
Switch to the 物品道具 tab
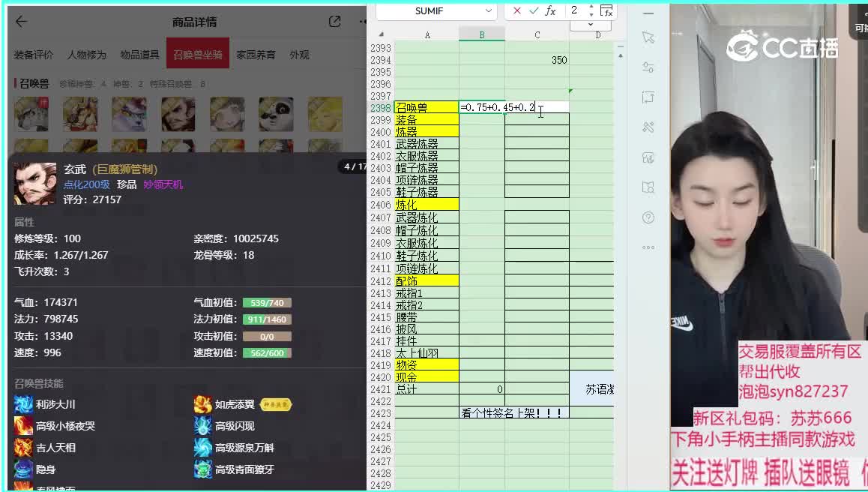click(139, 55)
